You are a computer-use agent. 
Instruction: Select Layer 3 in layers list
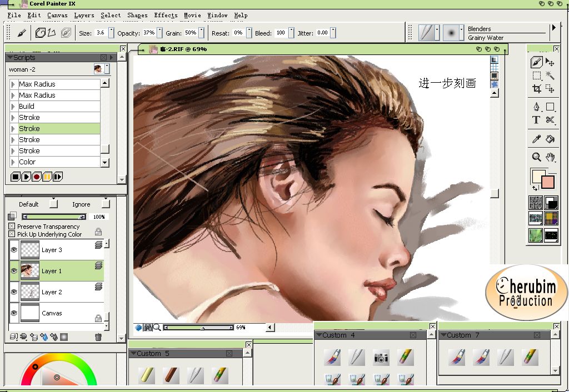point(57,250)
